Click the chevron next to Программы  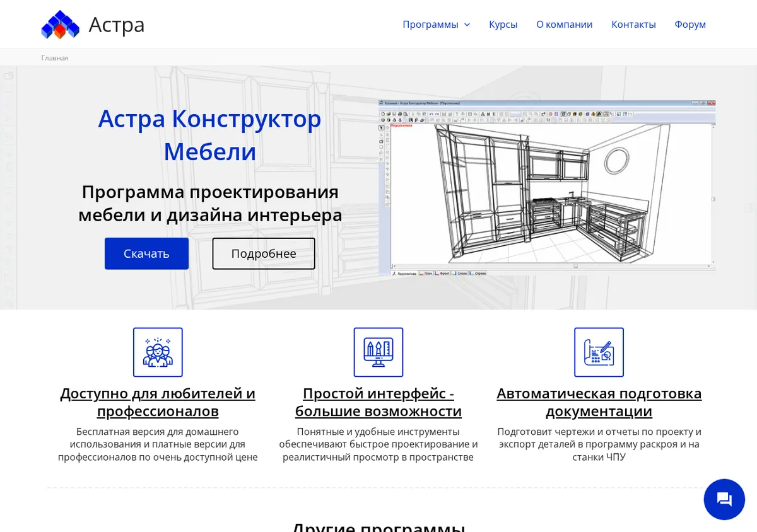tap(467, 25)
